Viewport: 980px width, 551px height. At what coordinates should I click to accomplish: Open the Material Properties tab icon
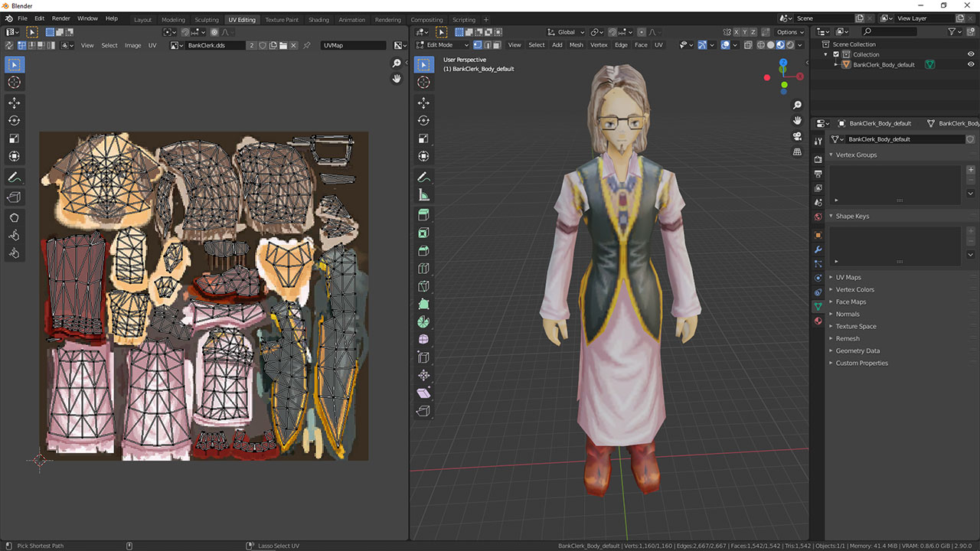click(x=818, y=321)
